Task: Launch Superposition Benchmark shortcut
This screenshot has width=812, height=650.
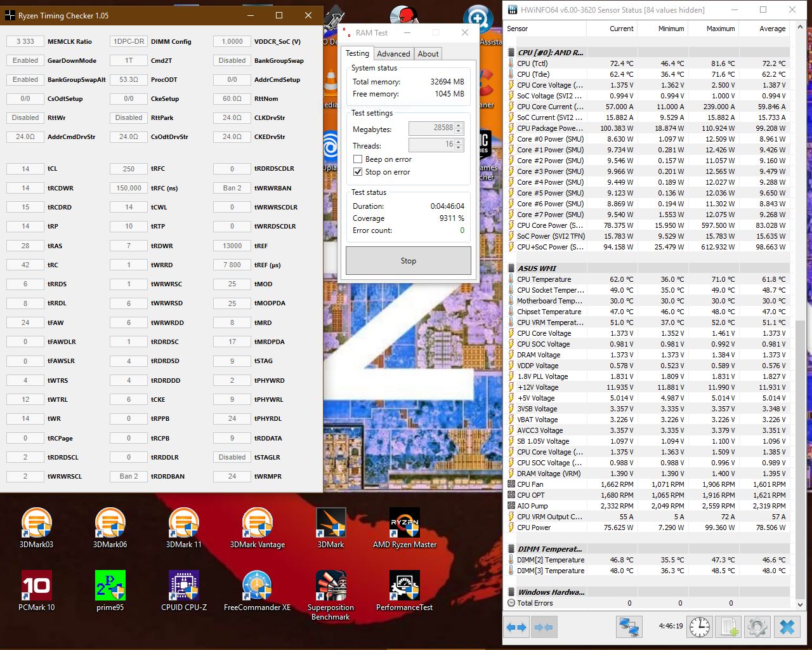Action: 331,595
